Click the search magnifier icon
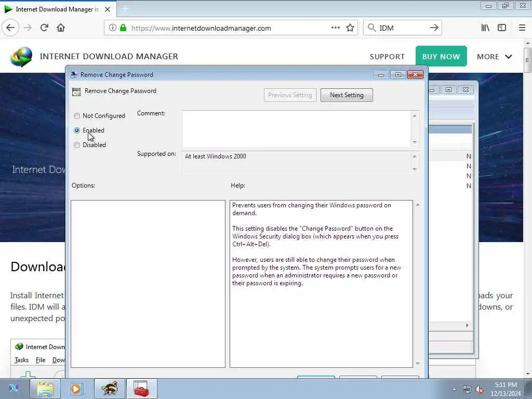 pos(372,28)
